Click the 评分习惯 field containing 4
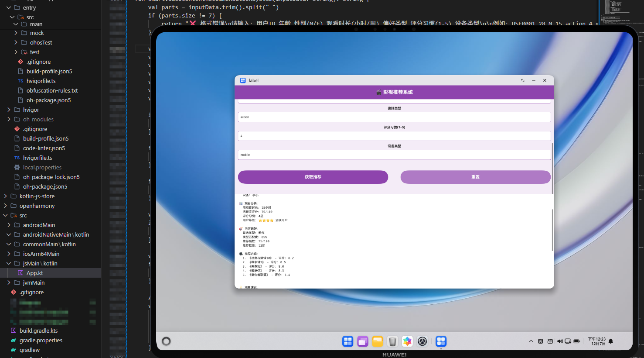The height and width of the screenshot is (358, 644). click(394, 136)
